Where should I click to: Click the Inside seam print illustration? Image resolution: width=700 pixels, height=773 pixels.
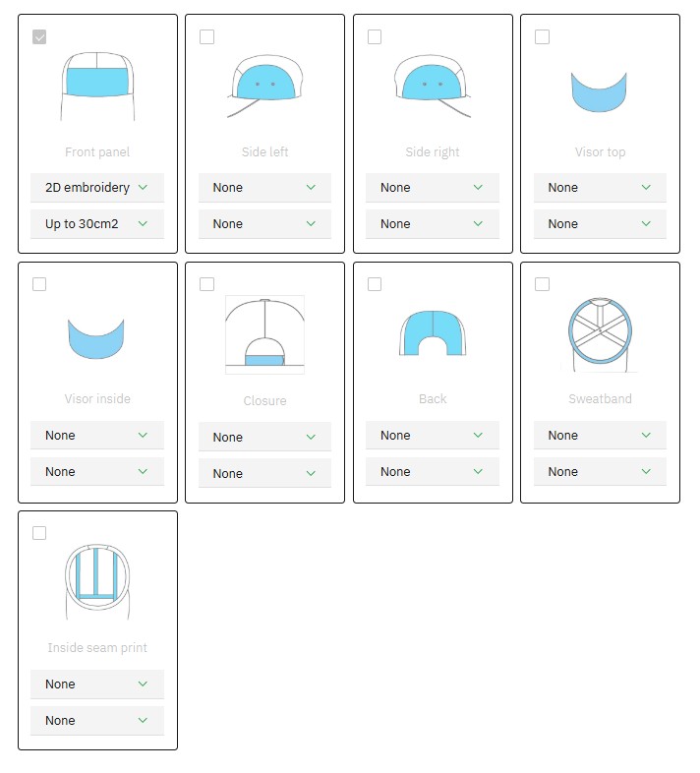(x=97, y=580)
